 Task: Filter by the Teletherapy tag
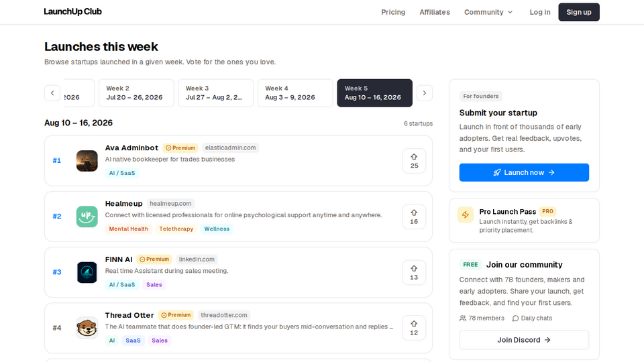(176, 229)
